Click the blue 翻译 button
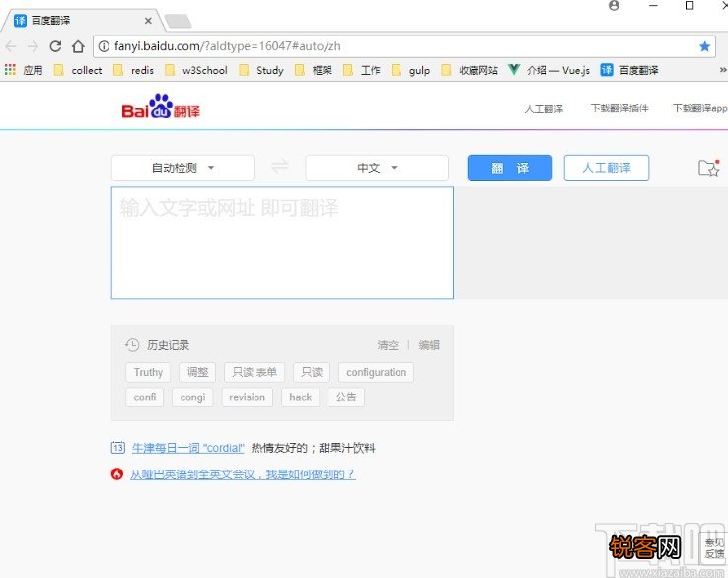This screenshot has width=728, height=578. [x=510, y=168]
